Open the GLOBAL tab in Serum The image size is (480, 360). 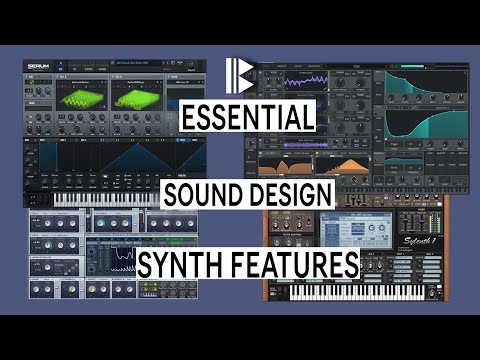(102, 69)
